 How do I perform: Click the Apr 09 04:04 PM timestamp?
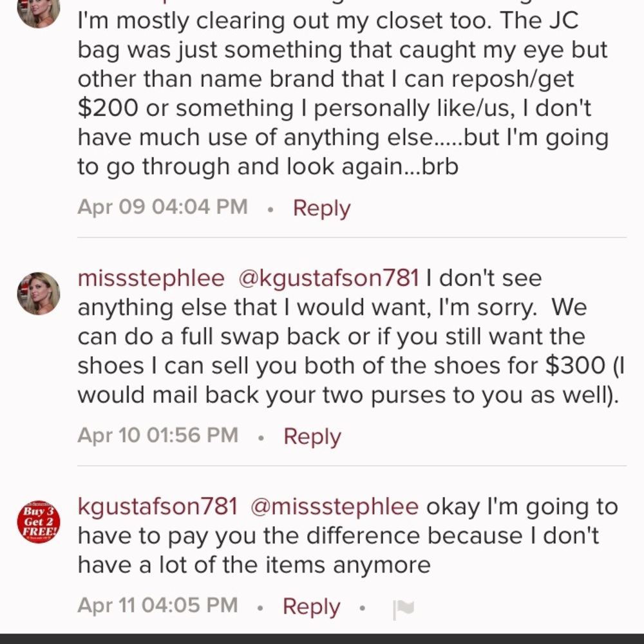161,207
